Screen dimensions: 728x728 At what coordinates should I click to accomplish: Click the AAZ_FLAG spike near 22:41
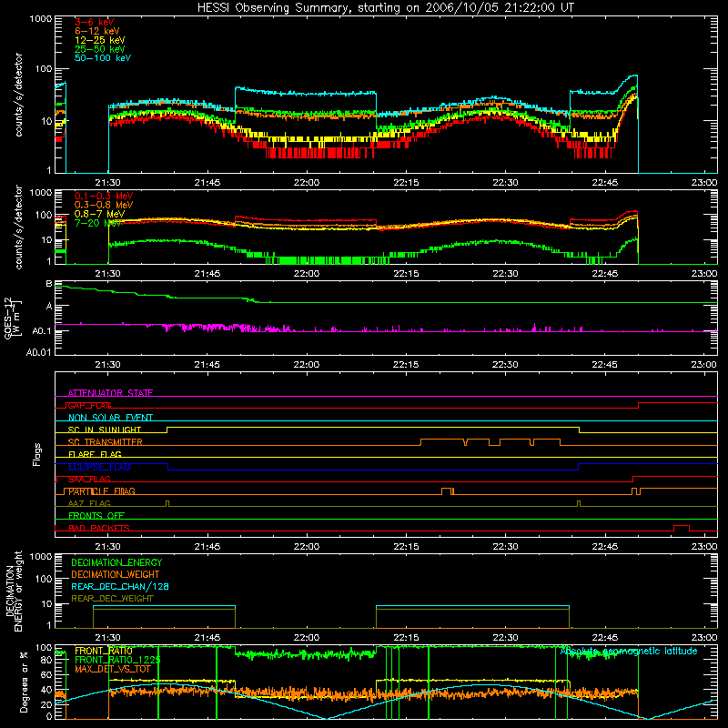pos(579,503)
